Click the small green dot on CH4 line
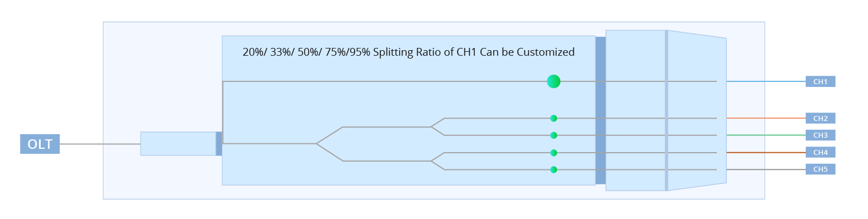Viewport: 868px width, 219px height. pos(553,153)
